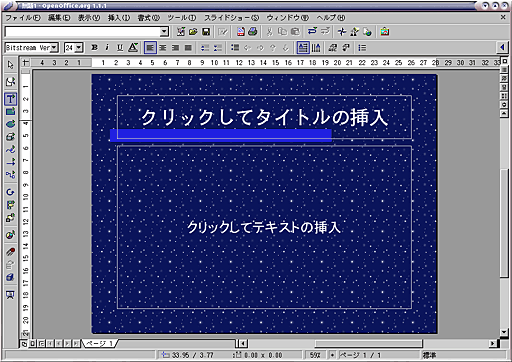Open the Effects tool
Viewport: 512px width, 362px height.
click(10, 252)
